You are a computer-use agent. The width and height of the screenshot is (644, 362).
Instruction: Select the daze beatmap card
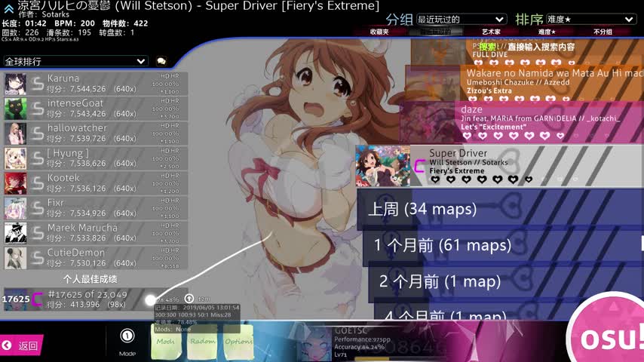point(522,122)
